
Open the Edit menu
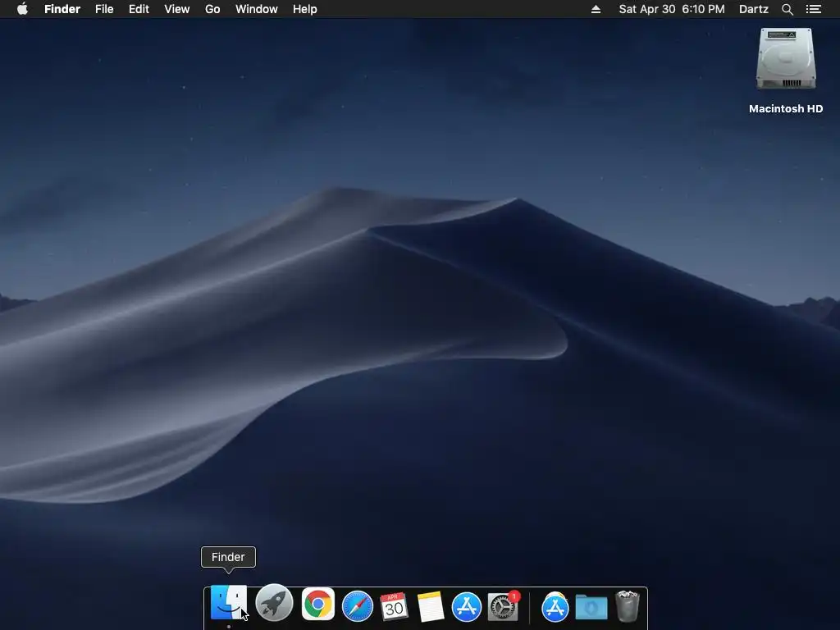(x=139, y=9)
